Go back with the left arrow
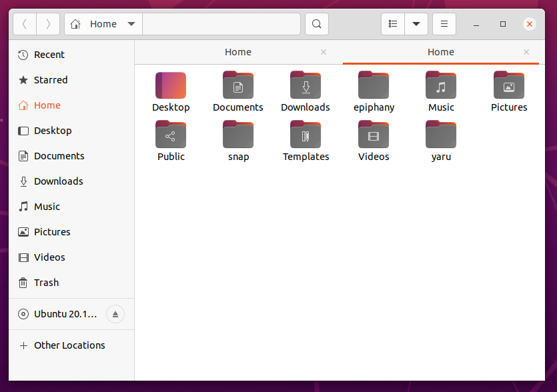This screenshot has width=557, height=392. coord(25,24)
